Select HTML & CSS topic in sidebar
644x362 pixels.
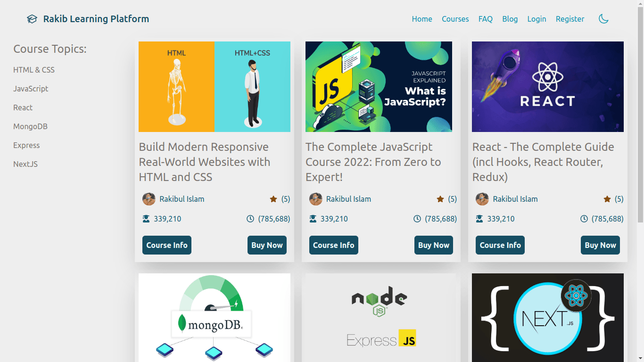tap(34, 70)
